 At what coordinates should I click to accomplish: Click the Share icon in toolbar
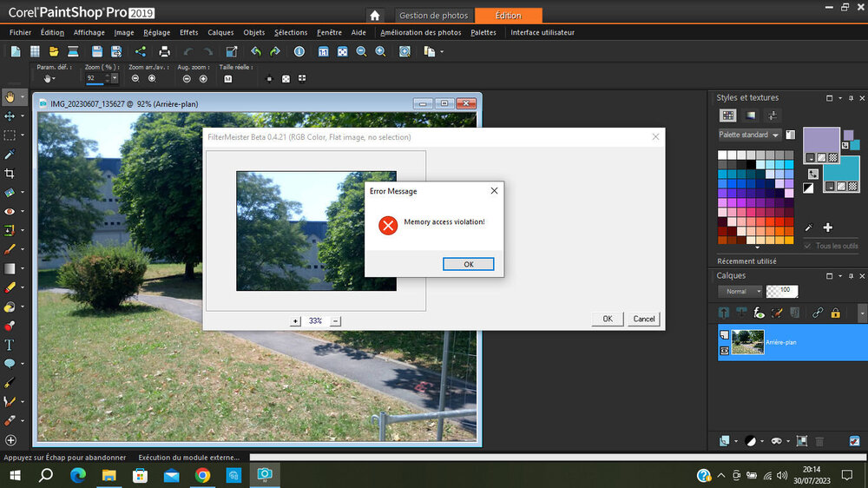click(141, 52)
